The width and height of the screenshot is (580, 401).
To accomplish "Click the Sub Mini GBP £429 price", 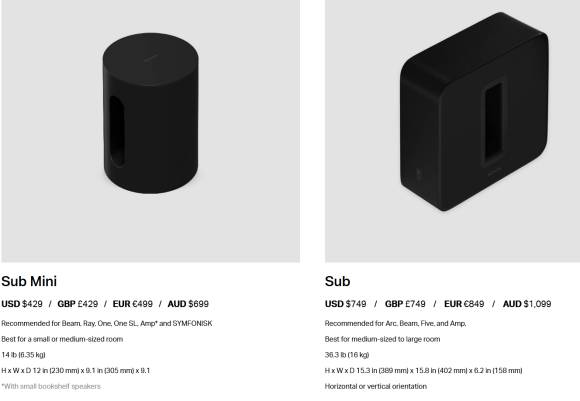I will [x=78, y=304].
